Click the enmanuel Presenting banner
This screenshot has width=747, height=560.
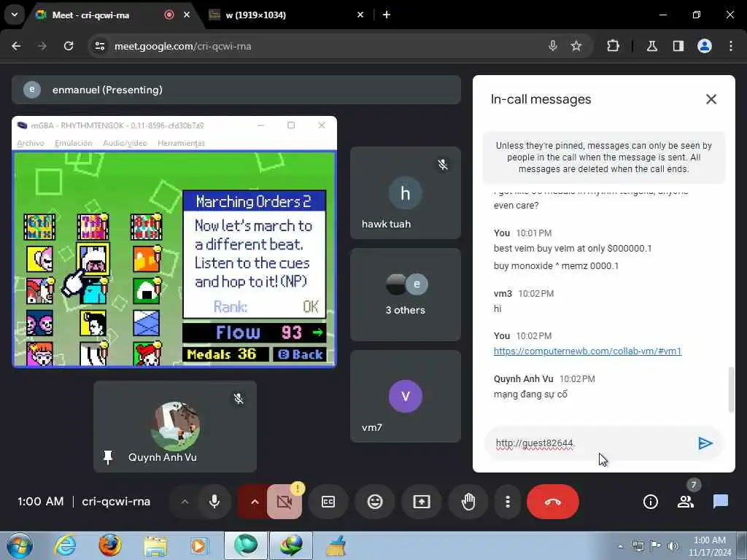(x=236, y=90)
